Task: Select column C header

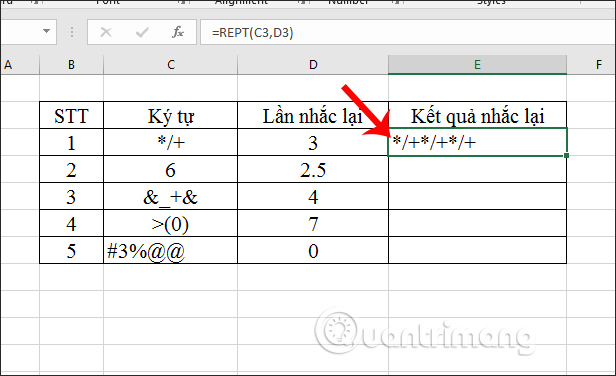Action: [170, 65]
